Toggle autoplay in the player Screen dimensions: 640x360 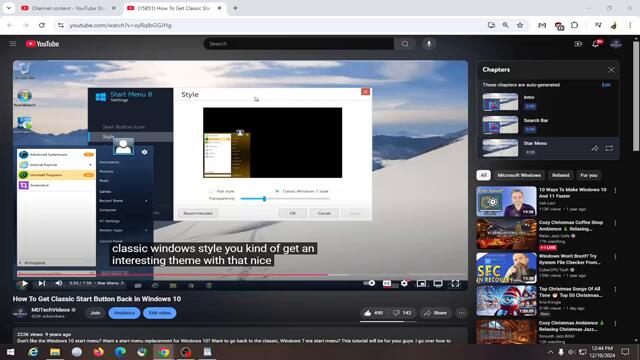click(369, 283)
